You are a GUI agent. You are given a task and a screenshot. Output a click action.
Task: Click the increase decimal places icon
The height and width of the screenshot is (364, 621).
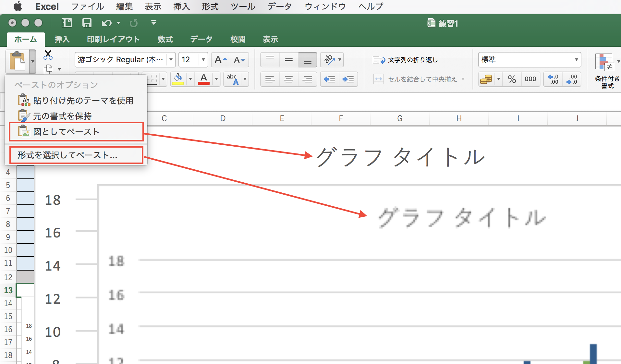(x=553, y=79)
